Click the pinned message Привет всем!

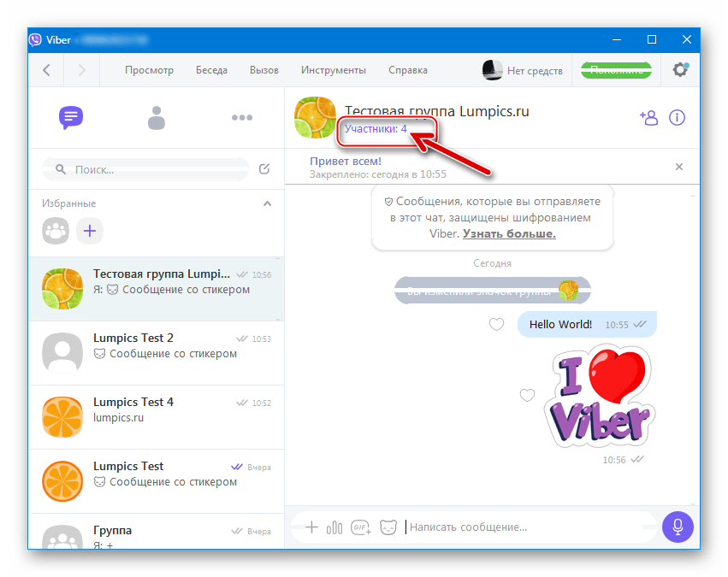tap(346, 162)
